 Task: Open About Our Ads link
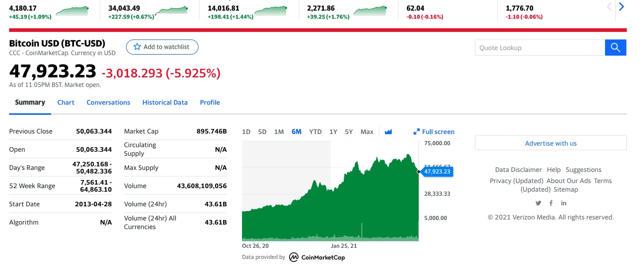569,181
